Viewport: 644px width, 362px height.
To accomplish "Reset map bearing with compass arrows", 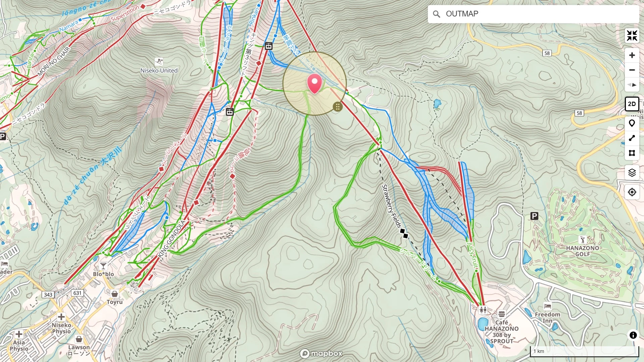I will click(632, 85).
